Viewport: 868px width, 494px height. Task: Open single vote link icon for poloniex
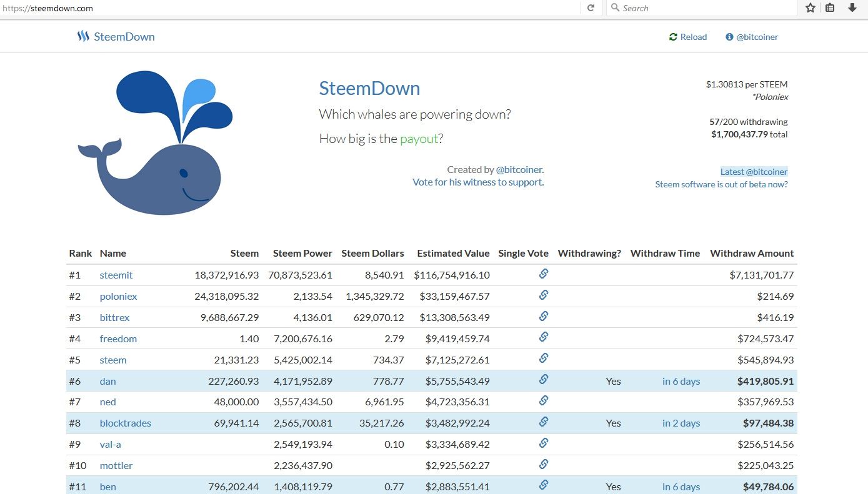[544, 295]
